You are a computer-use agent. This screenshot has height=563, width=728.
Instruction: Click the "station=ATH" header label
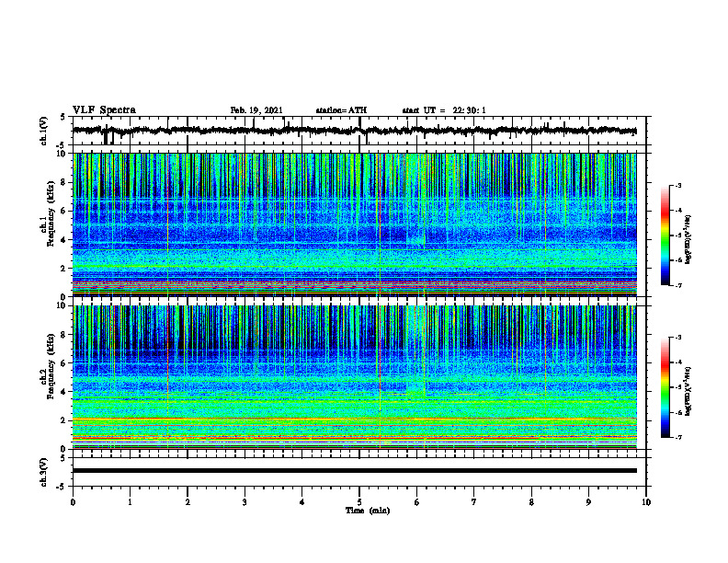pos(341,110)
